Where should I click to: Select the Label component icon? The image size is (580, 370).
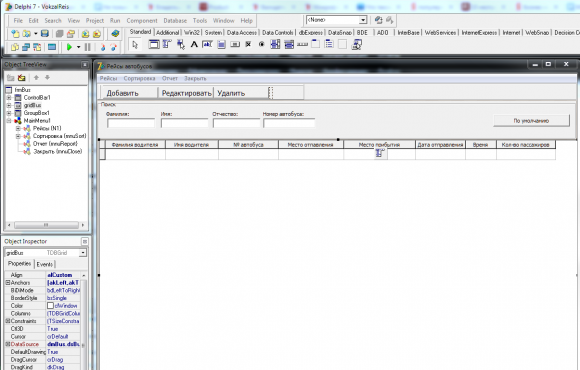point(194,45)
